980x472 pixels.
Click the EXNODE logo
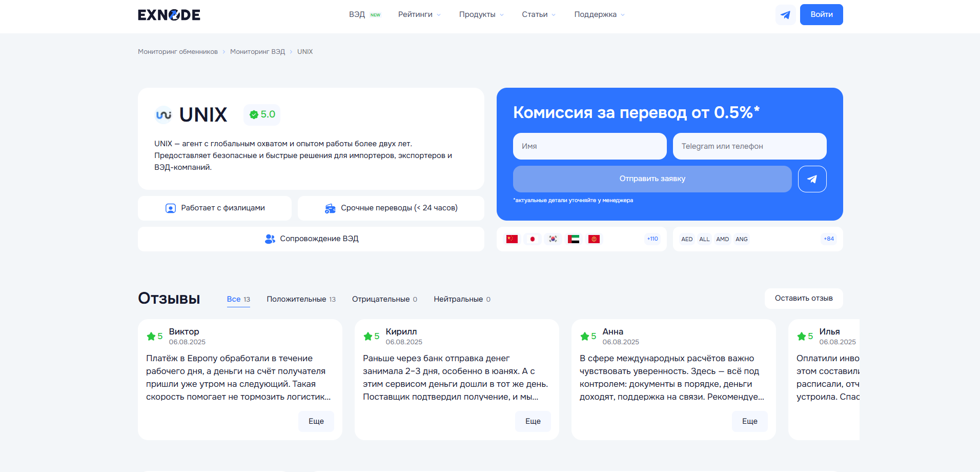[169, 15]
